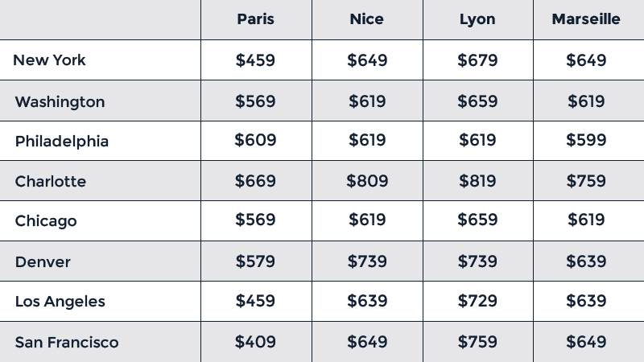The width and height of the screenshot is (644, 362).
Task: Click the Charlotte to Lyon $819 fare
Action: coord(477,181)
